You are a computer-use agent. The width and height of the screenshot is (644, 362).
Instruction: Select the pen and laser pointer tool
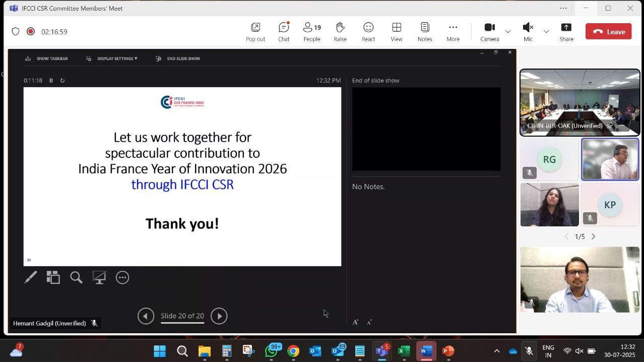[31, 277]
